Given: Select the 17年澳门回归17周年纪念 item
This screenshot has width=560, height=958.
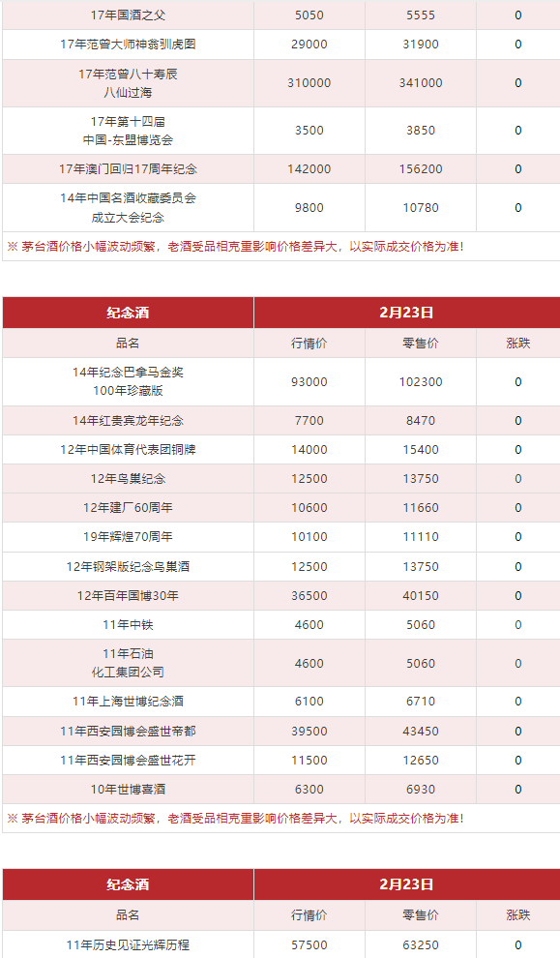Looking at the screenshot, I should [x=128, y=169].
